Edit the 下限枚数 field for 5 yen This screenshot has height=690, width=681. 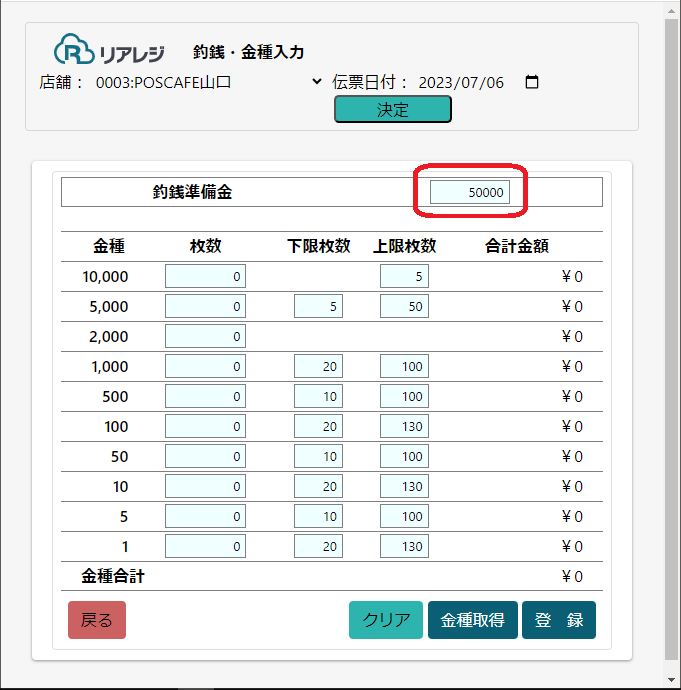pos(319,516)
